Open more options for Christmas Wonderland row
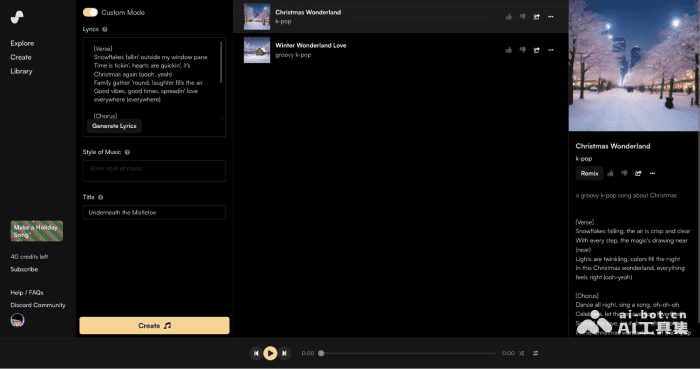Image resolution: width=700 pixels, height=369 pixels. click(x=550, y=17)
